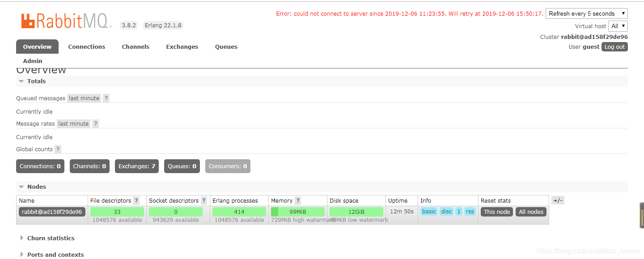The image size is (644, 259).
Task: Click the RabbitMQ logo
Action: click(67, 21)
